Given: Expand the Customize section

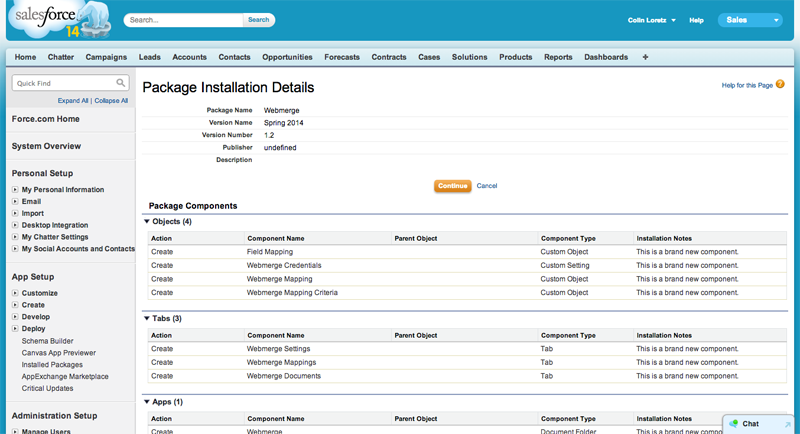Looking at the screenshot, I should [x=15, y=293].
